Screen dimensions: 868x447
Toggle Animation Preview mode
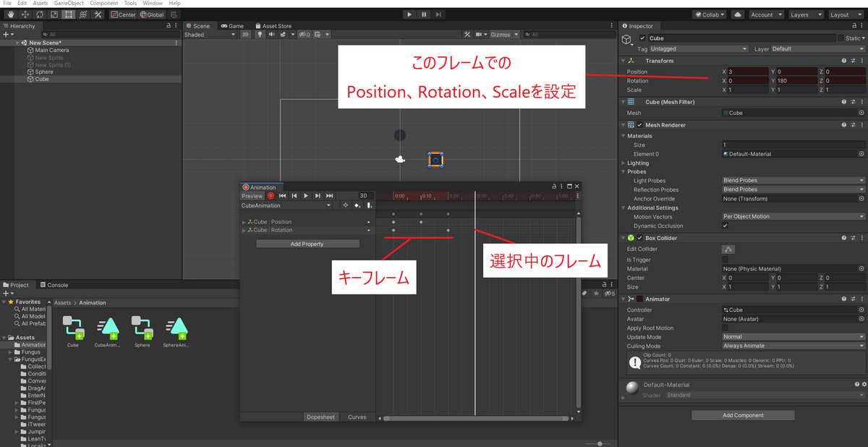coord(252,196)
